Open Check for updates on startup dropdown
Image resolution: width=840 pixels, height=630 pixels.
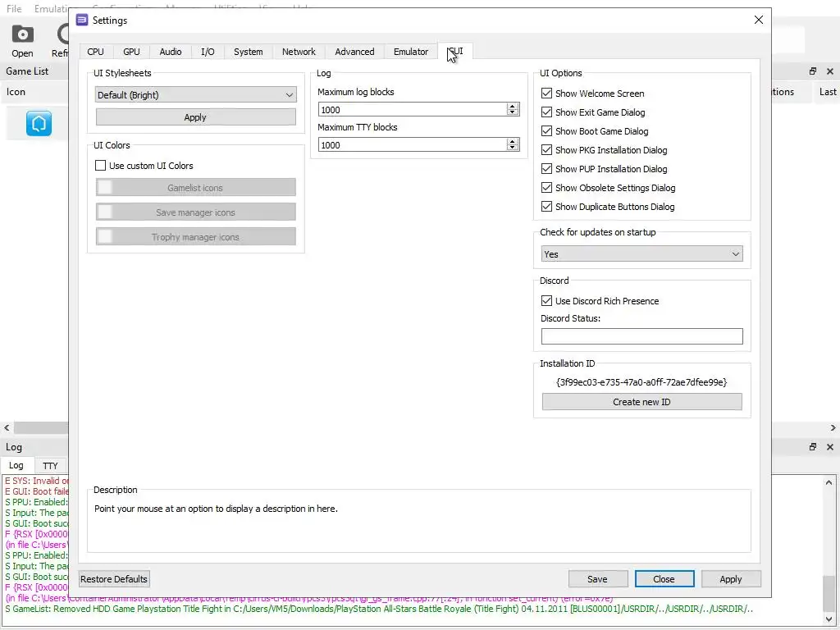tap(641, 254)
